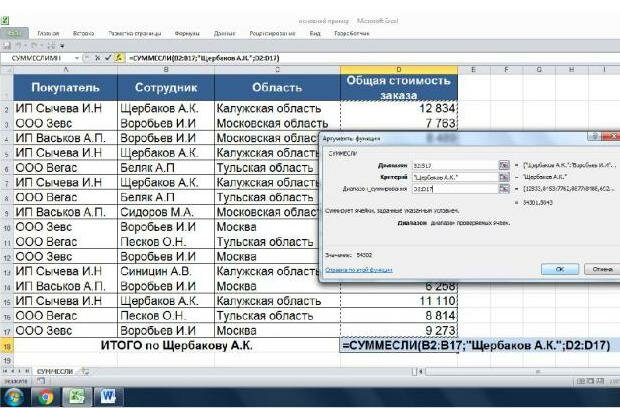620x408 pixels.
Task: Open Google Chrome from the taskbar
Action: tap(45, 397)
